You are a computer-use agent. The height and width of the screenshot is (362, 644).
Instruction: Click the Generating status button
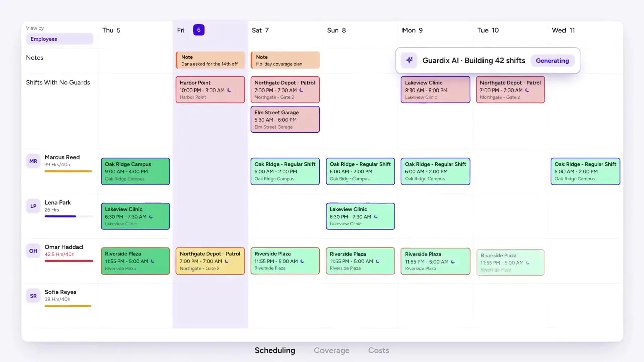(x=552, y=60)
